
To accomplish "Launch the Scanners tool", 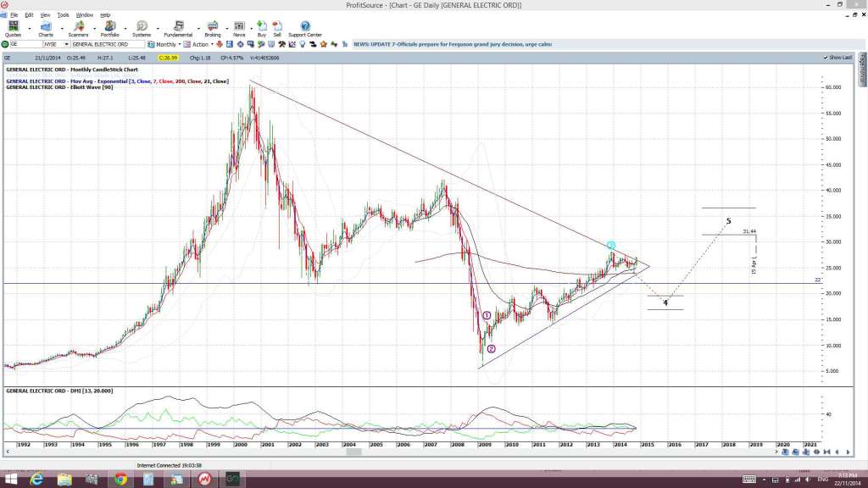I will [78, 29].
